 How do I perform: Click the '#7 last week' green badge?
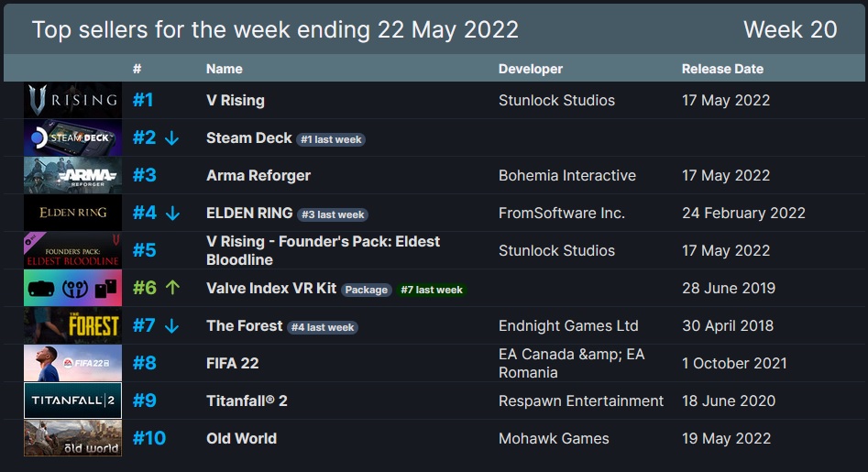[432, 290]
